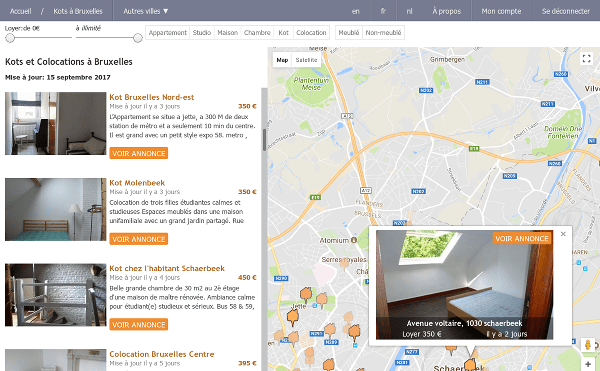Switch map to Satellite view
This screenshot has width=600, height=371.
pyautogui.click(x=307, y=60)
